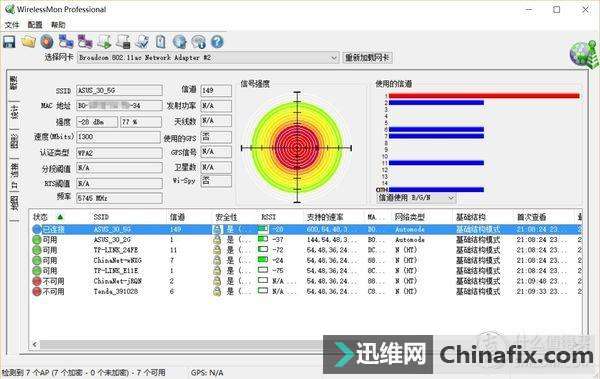Viewport: 600px width, 379px height.
Task: Click the network list horizontal scrollbar track
Action: 181,345
